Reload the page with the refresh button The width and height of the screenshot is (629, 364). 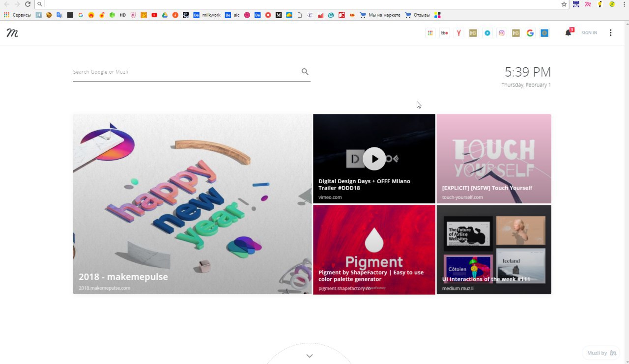(28, 4)
